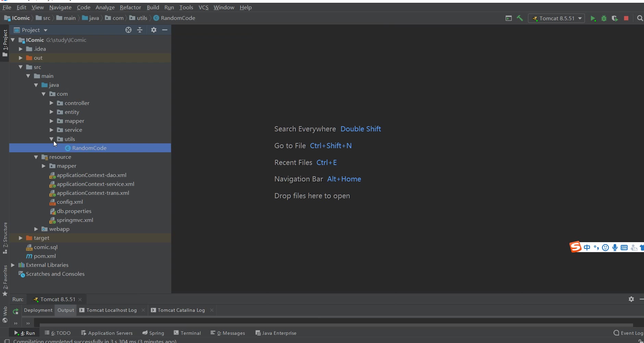Viewport: 644px width, 343px height.
Task: Open Search Everywhere magnifier icon
Action: [640, 19]
